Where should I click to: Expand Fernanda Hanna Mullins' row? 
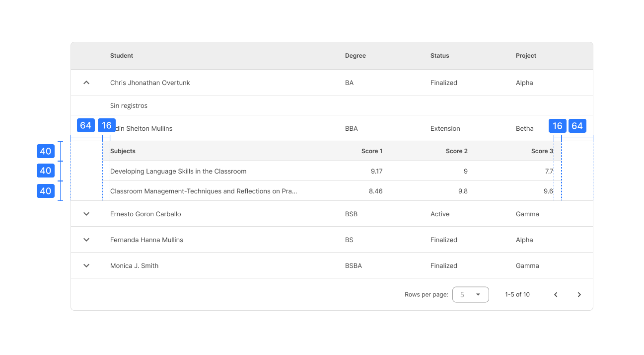[x=86, y=240]
